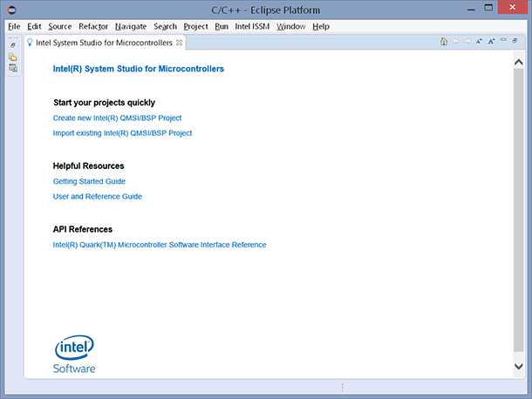Image resolution: width=532 pixels, height=399 pixels.
Task: Open the Intel ISSM menu
Action: coord(252,26)
